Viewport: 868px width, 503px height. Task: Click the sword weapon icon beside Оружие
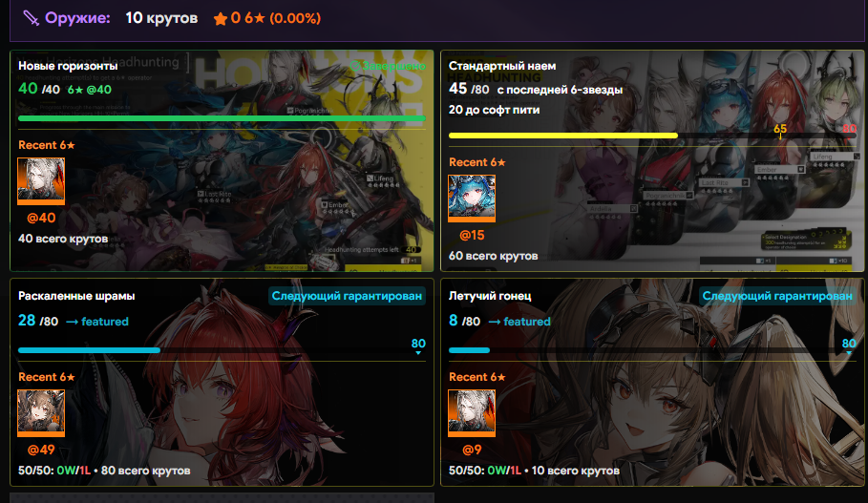point(31,18)
